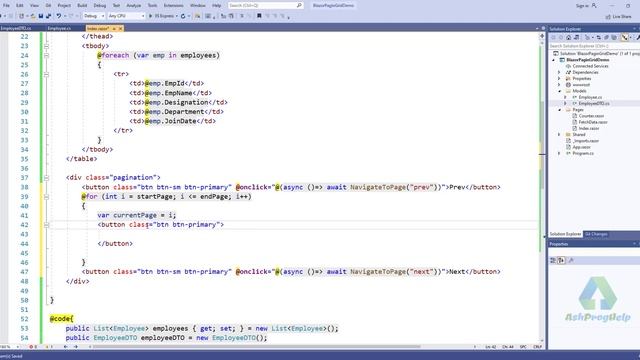Image resolution: width=640 pixels, height=360 pixels.
Task: Switch to the Employee.cs editor tab
Action: pyautogui.click(x=59, y=28)
